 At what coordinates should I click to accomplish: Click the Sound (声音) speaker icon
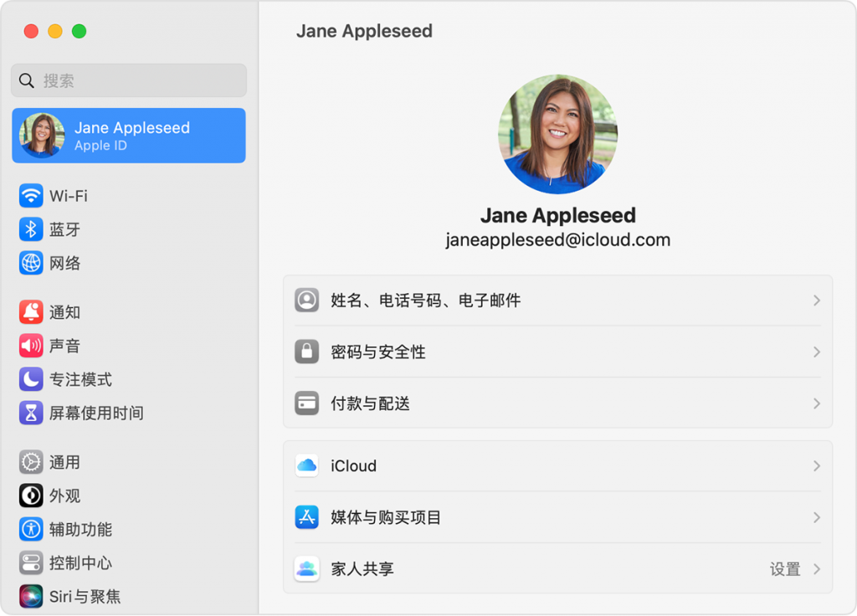[31, 346]
